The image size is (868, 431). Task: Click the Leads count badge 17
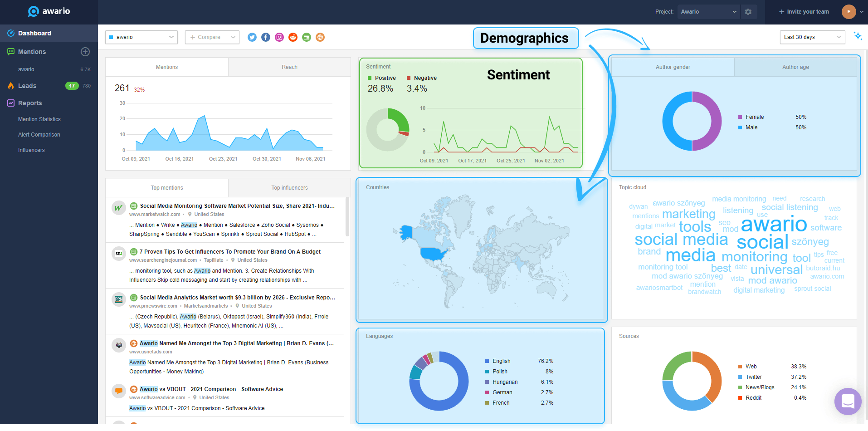tap(72, 86)
